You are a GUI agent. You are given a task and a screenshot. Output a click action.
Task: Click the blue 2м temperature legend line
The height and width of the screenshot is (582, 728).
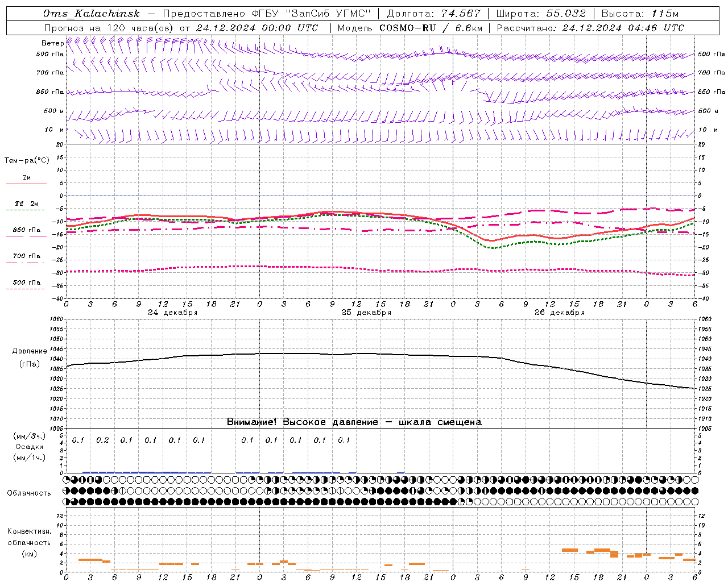pos(26,184)
